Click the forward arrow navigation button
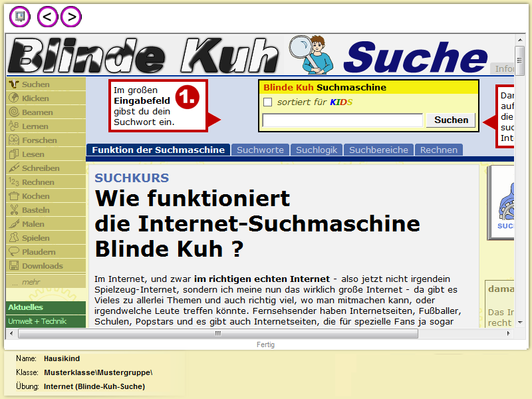The width and height of the screenshot is (532, 399). [71, 17]
